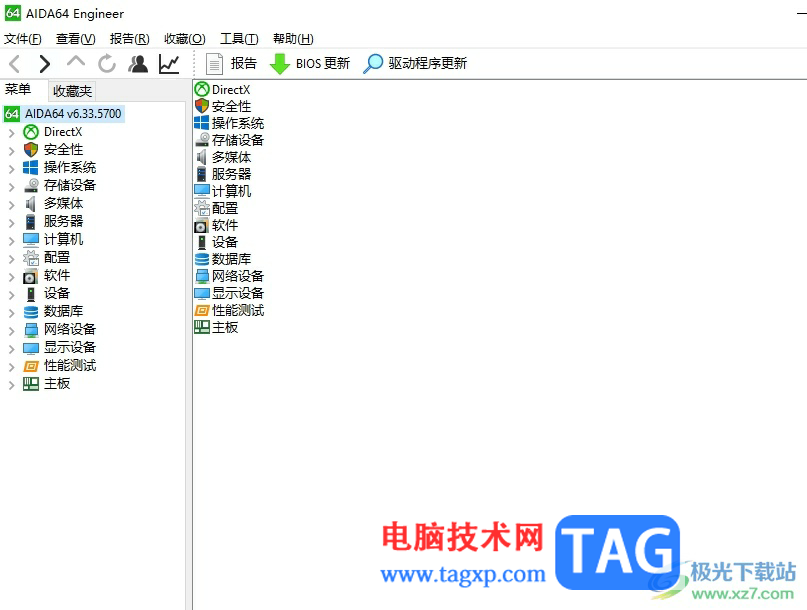This screenshot has width=807, height=610.
Task: Switch to the 菜单 tab
Action: [18, 90]
